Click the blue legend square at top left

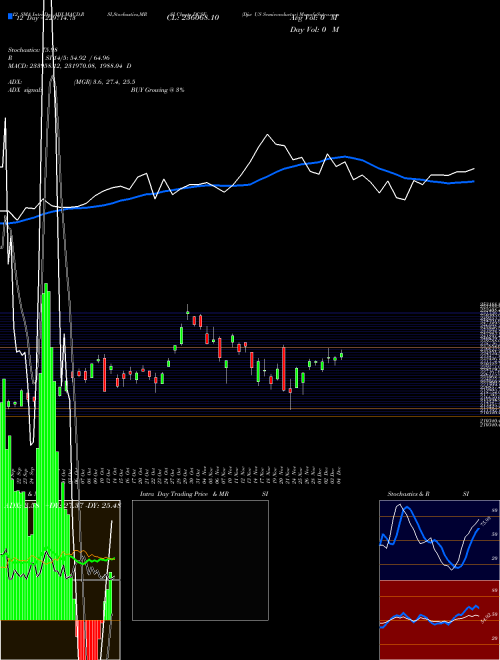(x=11, y=16)
